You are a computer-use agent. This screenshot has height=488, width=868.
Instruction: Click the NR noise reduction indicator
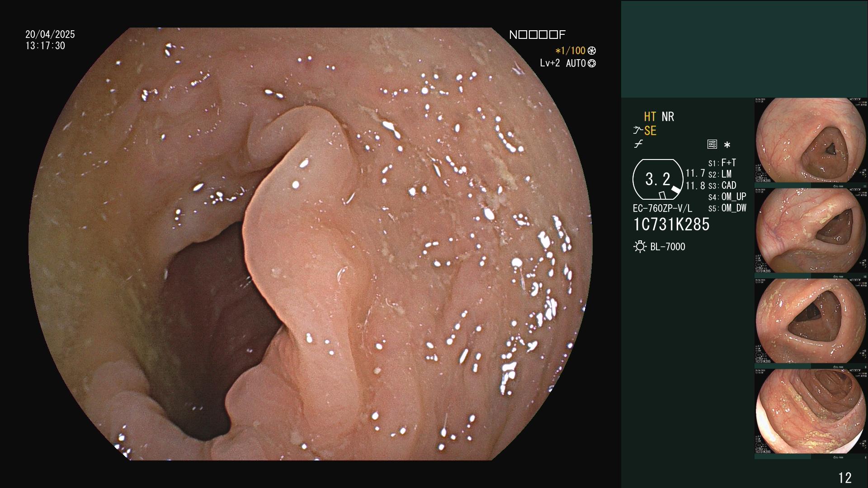pyautogui.click(x=668, y=117)
